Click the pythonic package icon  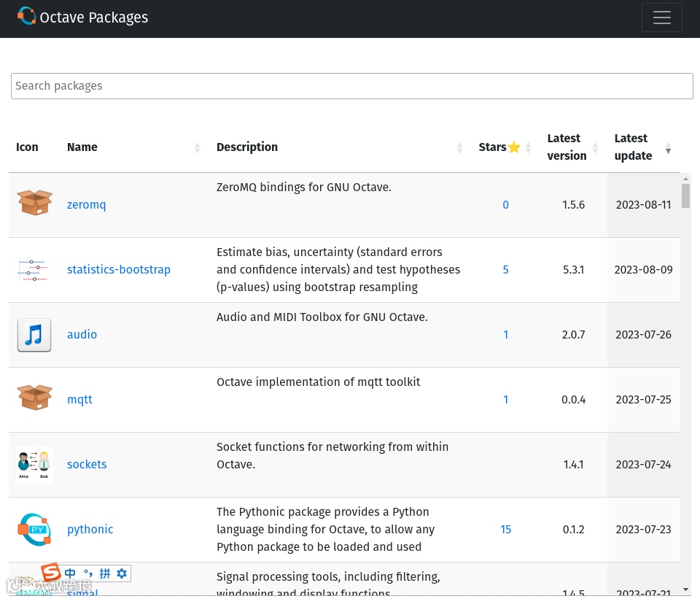click(x=34, y=530)
